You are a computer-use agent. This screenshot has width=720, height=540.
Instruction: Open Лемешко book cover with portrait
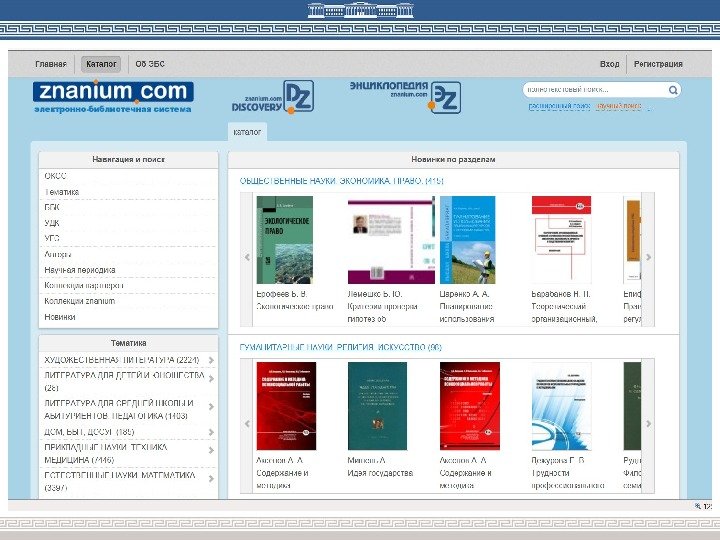pyautogui.click(x=391, y=240)
